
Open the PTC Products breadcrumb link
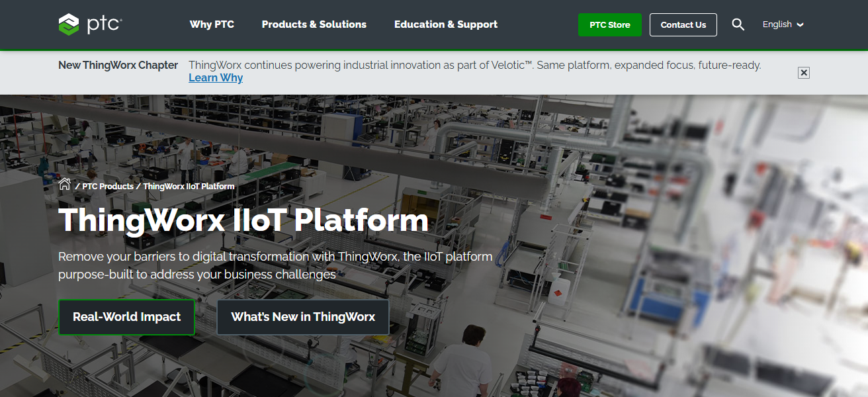pyautogui.click(x=108, y=187)
